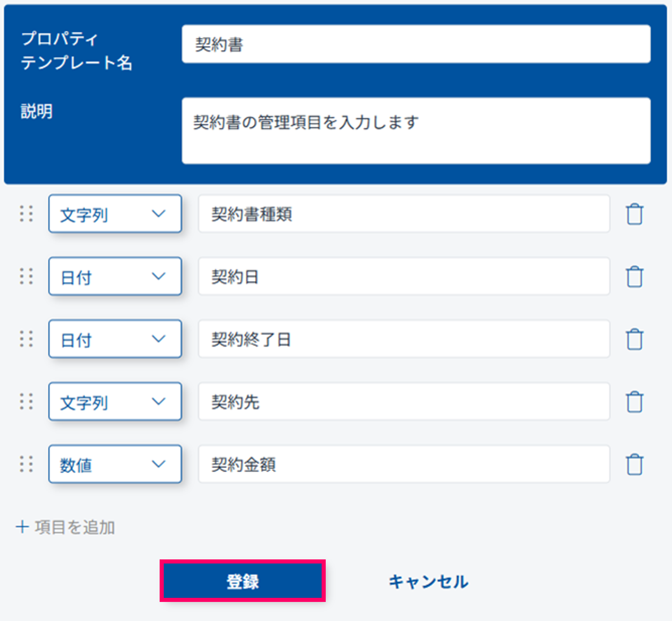Select the 契約金額 item name field
Image resolution: width=672 pixels, height=621 pixels.
click(404, 464)
